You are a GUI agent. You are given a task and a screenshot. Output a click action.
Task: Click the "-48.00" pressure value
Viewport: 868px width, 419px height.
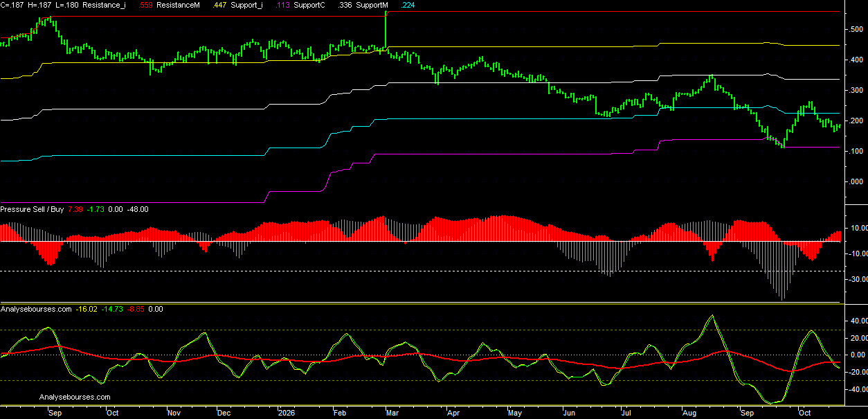point(138,209)
